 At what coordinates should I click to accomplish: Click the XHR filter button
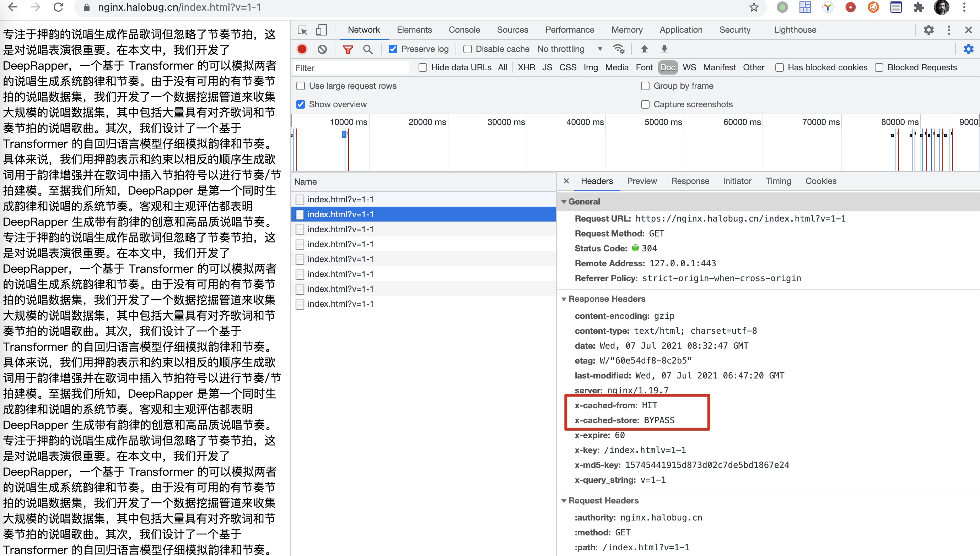click(526, 66)
